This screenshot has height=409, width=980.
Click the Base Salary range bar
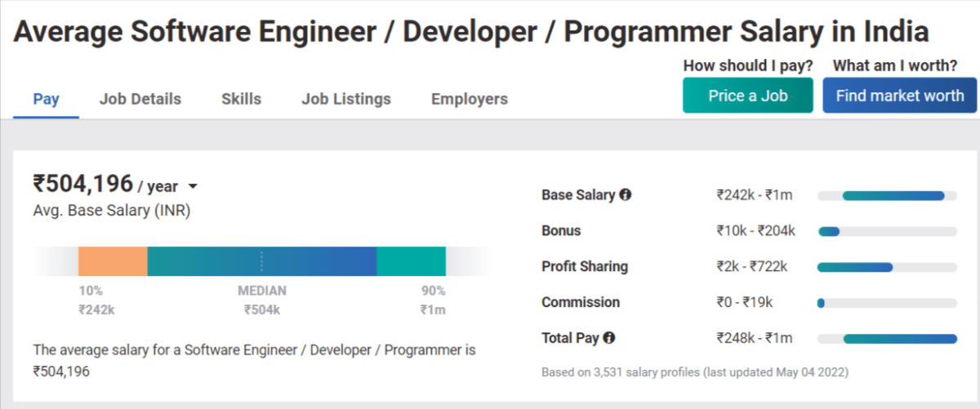pos(887,196)
